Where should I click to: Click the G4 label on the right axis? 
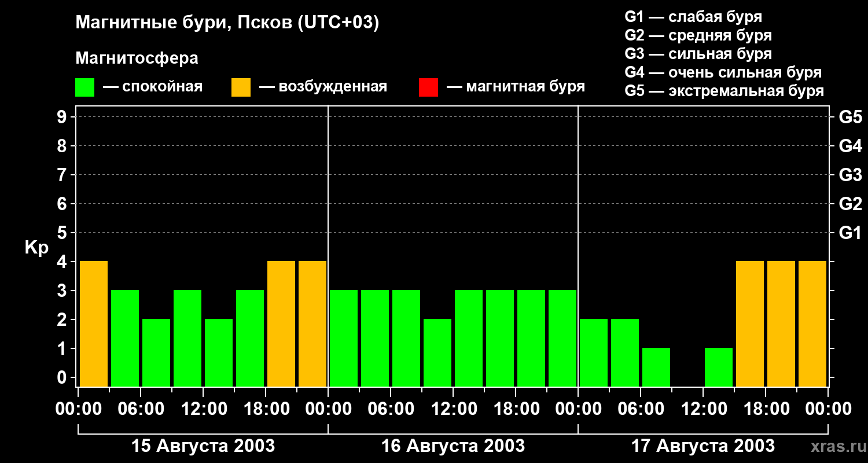point(850,146)
